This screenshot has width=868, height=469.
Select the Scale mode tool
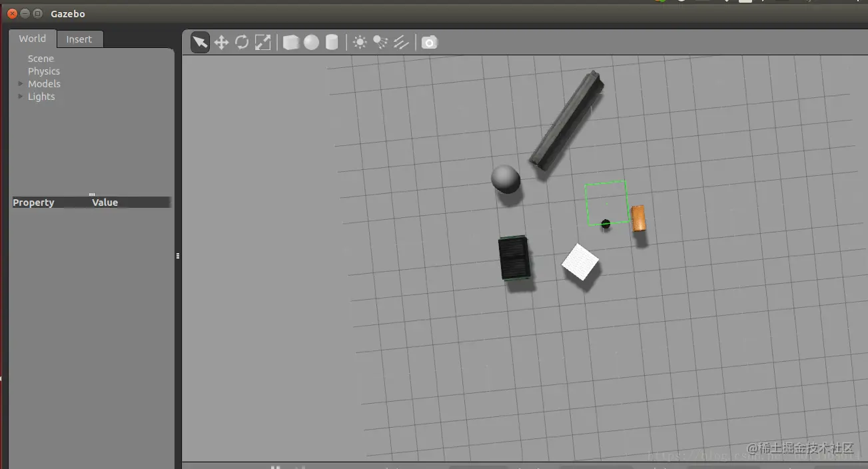tap(263, 43)
